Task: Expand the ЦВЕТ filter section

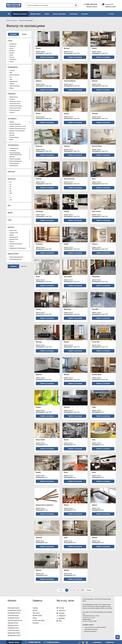Action: tap(10, 205)
